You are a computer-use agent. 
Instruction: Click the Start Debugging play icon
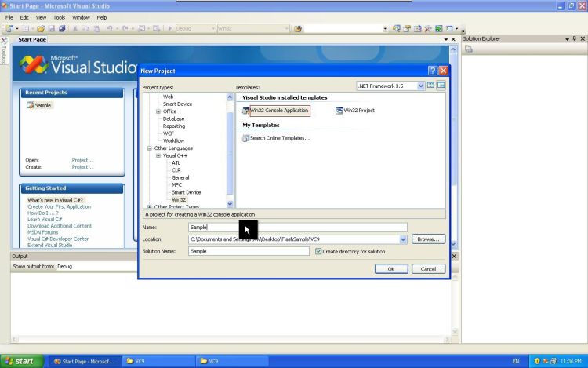(x=169, y=28)
